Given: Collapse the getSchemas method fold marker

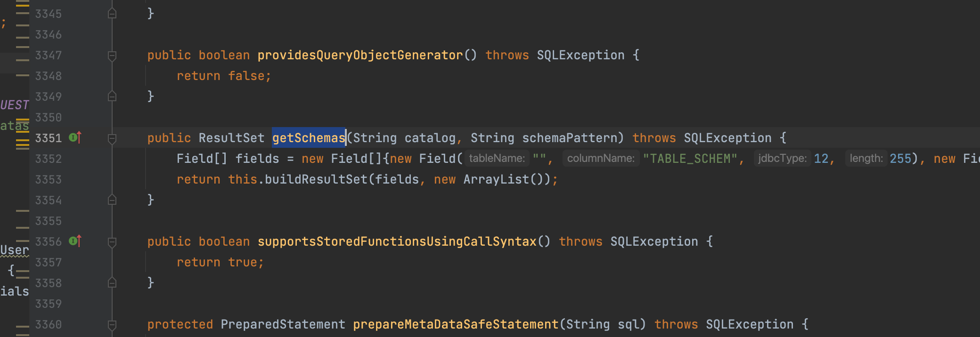Looking at the screenshot, I should click(112, 138).
